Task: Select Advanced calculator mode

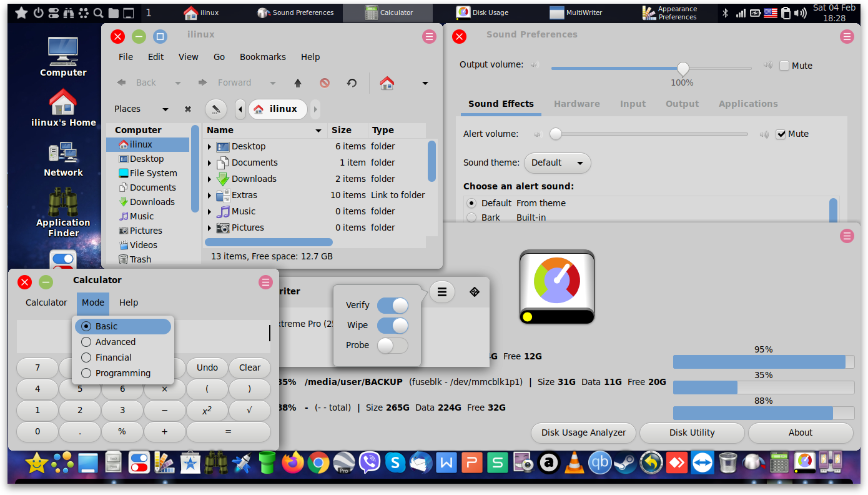Action: coord(122,342)
